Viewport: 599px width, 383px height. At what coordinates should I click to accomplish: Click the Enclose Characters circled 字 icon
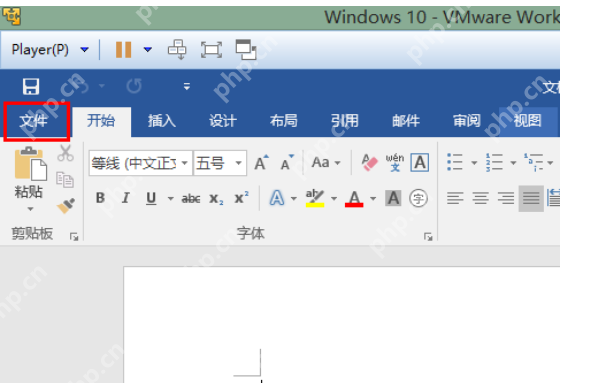click(418, 198)
